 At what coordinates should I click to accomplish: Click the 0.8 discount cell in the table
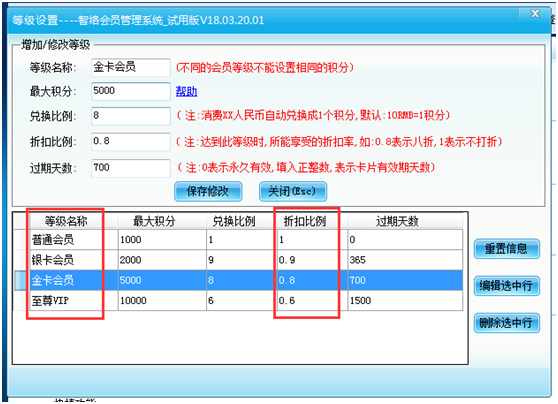point(311,280)
